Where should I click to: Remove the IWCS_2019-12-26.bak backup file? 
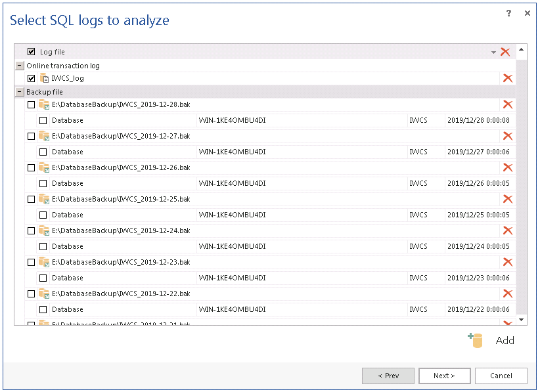click(x=507, y=167)
